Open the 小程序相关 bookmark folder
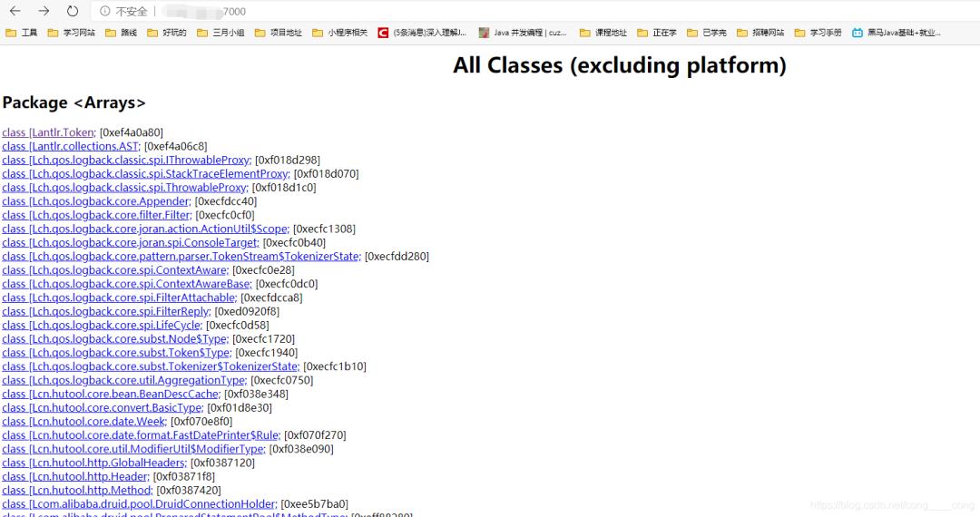 [x=340, y=33]
